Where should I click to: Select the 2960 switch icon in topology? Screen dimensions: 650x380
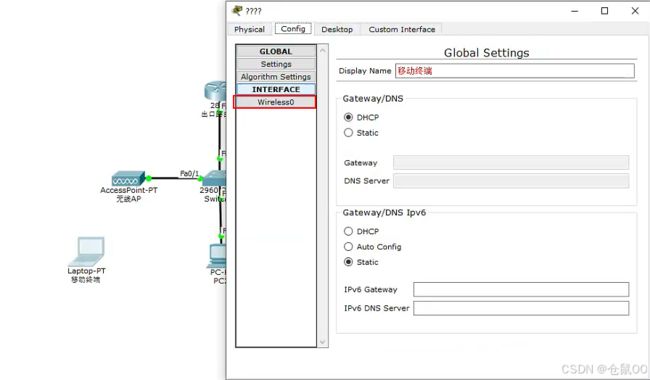(x=215, y=178)
